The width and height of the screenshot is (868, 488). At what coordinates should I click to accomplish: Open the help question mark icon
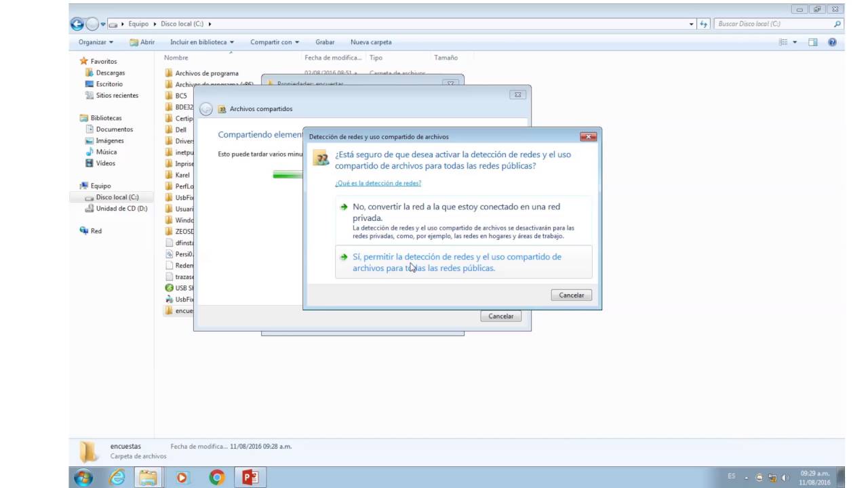click(x=832, y=42)
